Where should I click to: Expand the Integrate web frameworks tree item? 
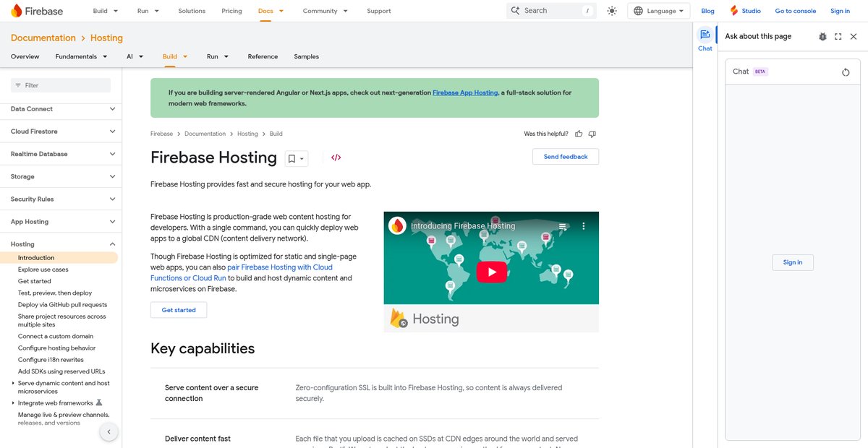13,403
